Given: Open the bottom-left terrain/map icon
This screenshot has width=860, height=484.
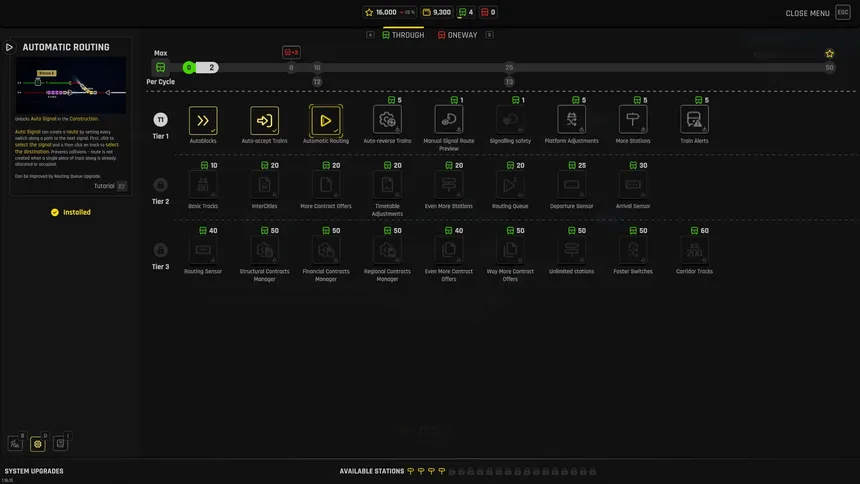Looking at the screenshot, I should pyautogui.click(x=15, y=443).
